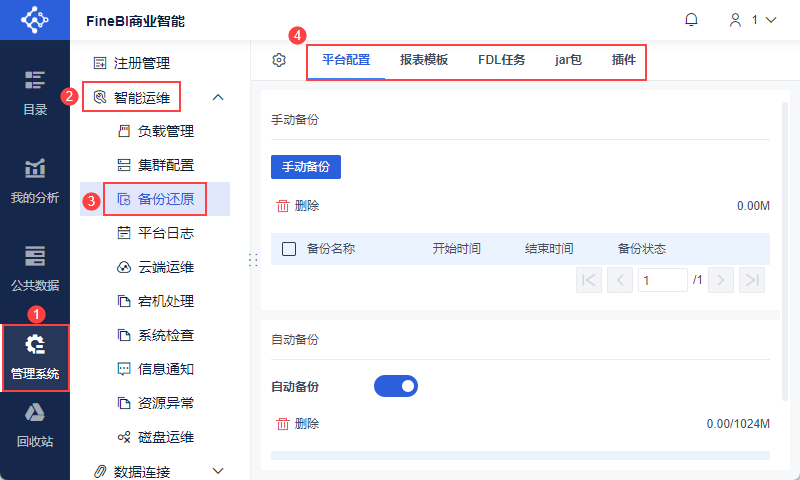Click the trash icon under 手动备份

tap(282, 206)
